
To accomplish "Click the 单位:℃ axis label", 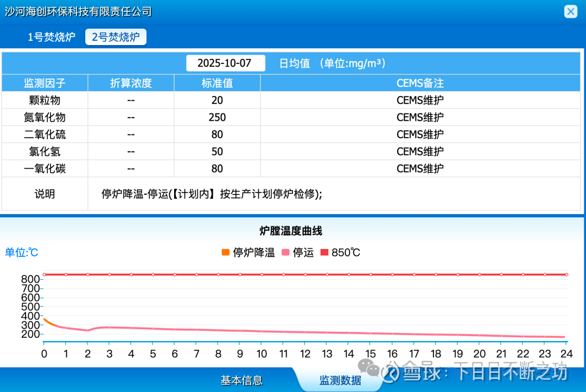I will [21, 252].
